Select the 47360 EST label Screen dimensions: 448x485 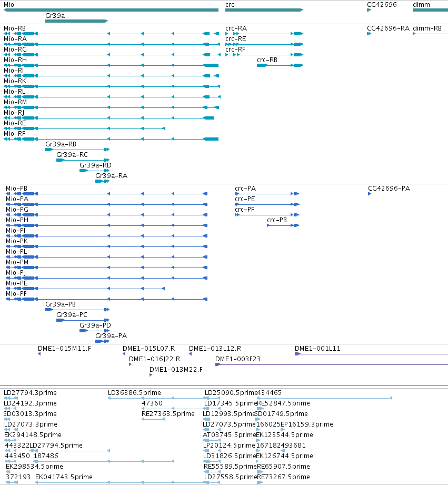[152, 403]
